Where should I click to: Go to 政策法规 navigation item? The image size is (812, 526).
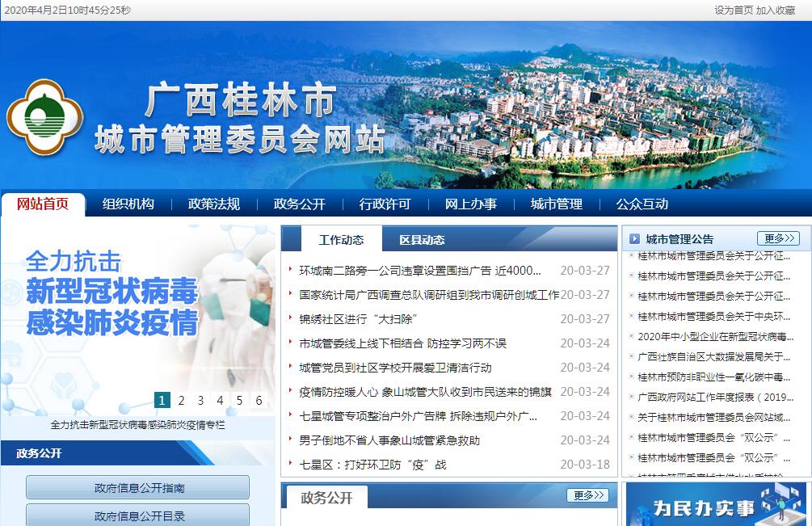click(214, 204)
